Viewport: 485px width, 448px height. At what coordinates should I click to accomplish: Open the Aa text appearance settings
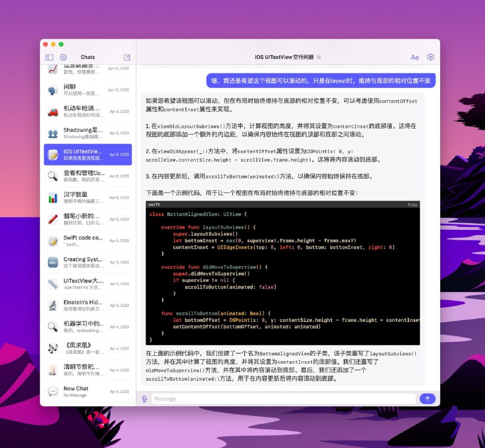point(415,56)
